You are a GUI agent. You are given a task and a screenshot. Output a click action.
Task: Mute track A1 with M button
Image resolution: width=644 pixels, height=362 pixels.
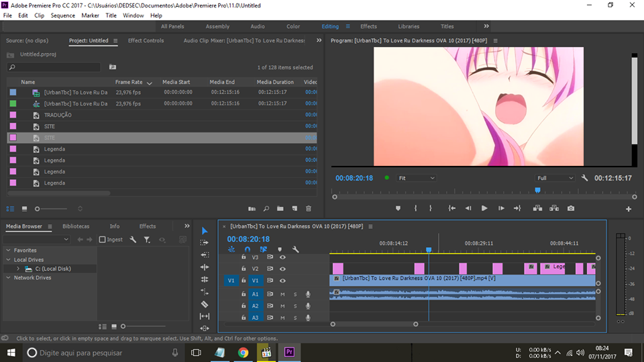click(282, 294)
